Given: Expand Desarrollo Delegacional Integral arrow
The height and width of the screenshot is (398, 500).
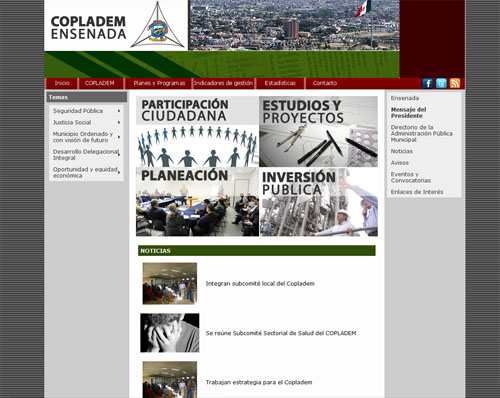Looking at the screenshot, I should point(119,155).
